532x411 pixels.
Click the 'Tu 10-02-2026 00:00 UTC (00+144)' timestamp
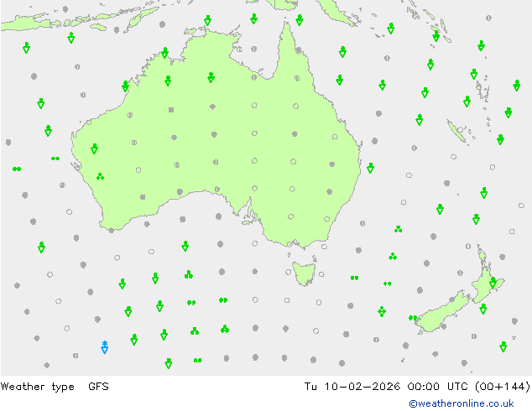417,387
